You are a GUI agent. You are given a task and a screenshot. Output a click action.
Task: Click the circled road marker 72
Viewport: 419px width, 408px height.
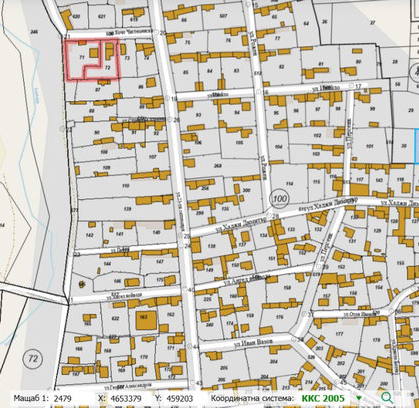33,359
